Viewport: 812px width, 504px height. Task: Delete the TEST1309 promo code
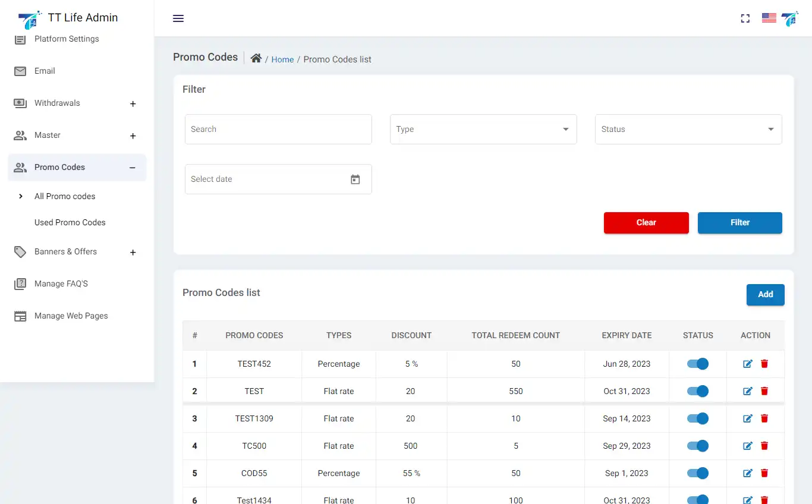click(x=764, y=418)
